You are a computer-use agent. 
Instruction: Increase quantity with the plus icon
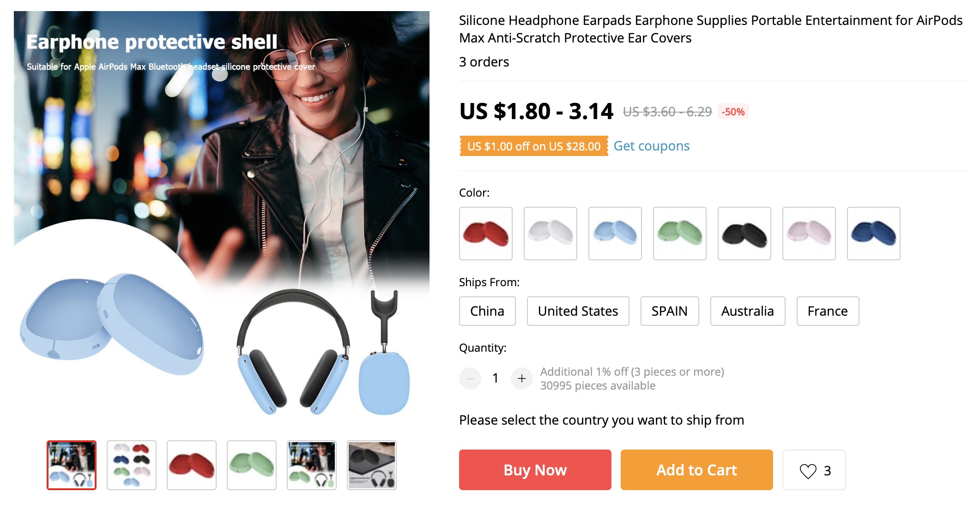pos(522,378)
